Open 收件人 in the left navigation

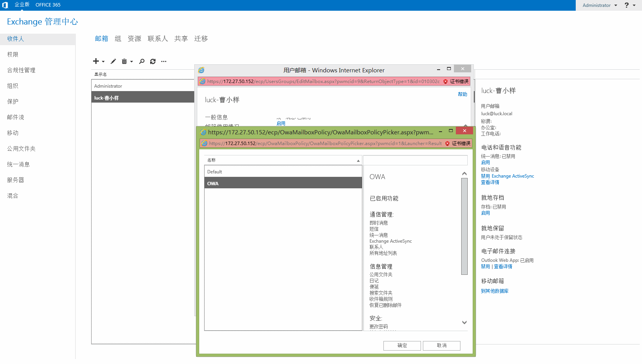[x=38, y=39]
